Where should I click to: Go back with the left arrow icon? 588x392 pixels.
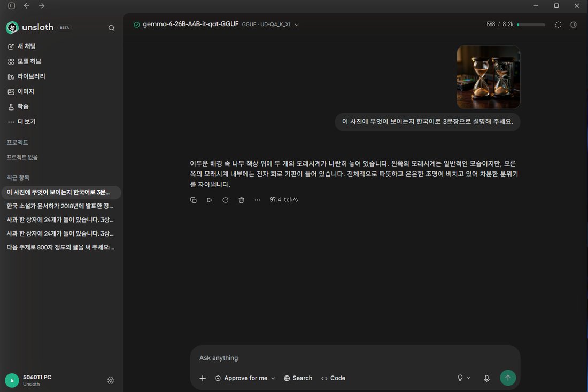[x=27, y=6]
